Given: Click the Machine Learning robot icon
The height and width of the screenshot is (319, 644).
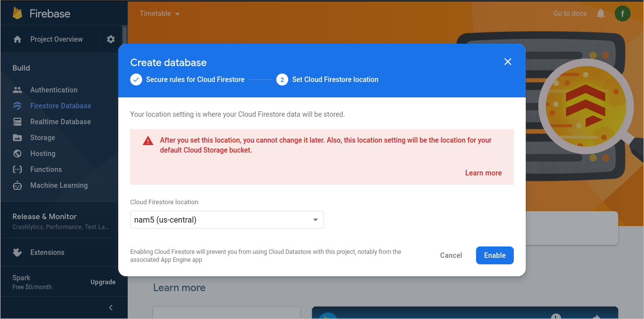Looking at the screenshot, I should 17,185.
